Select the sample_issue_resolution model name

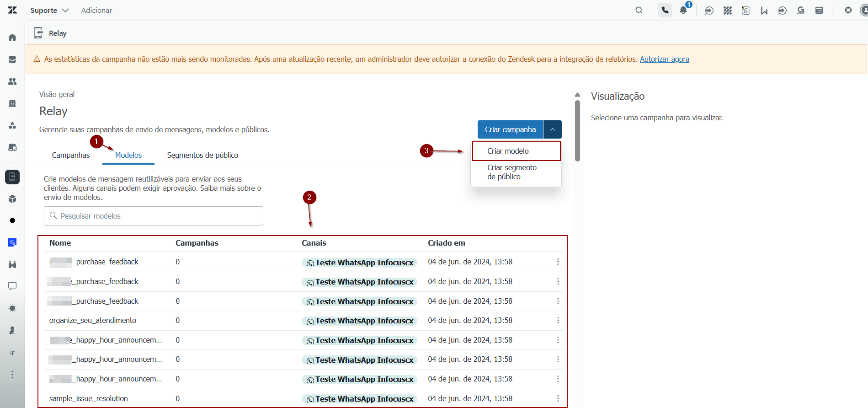[x=89, y=398]
